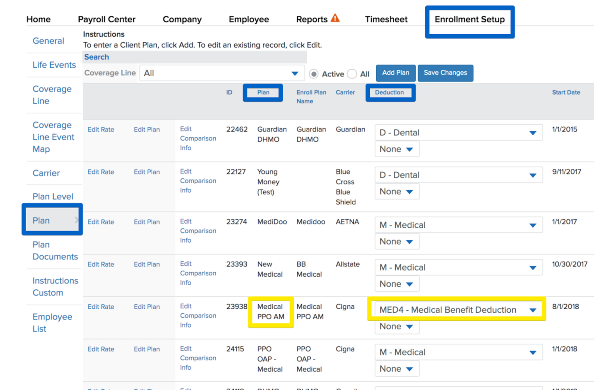This screenshot has height=390, width=594.
Task: Sort by the Plan column header
Action: pos(263,92)
